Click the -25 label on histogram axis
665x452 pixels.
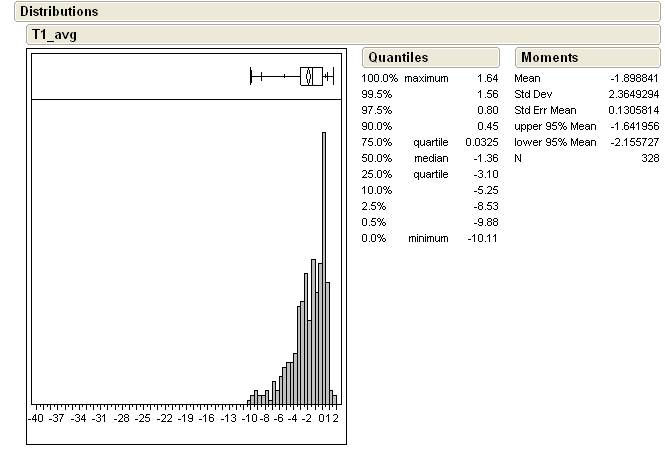tap(143, 418)
